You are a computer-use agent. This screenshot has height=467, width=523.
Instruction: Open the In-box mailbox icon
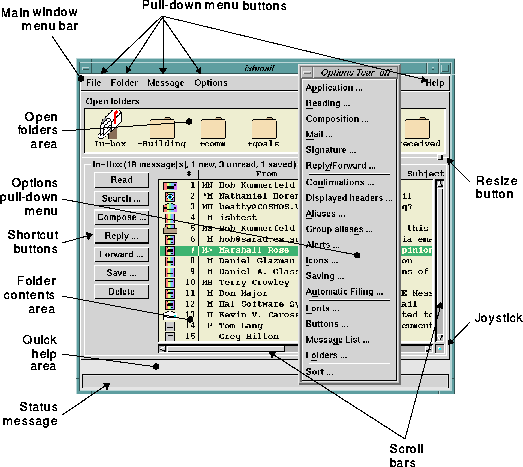click(110, 125)
